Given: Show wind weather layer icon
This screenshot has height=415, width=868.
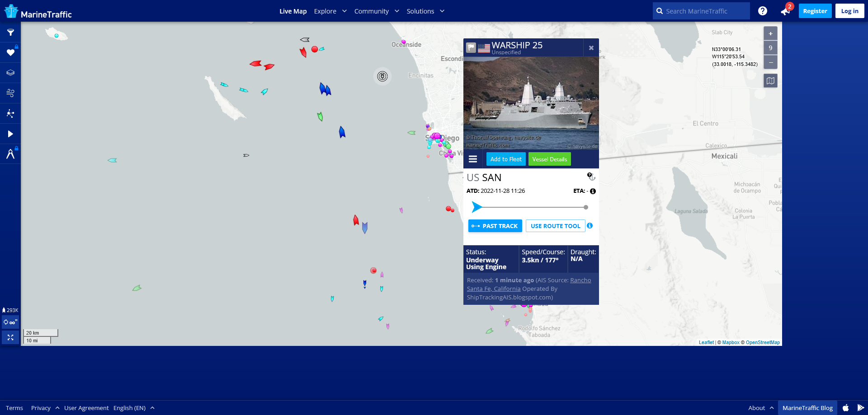Looking at the screenshot, I should 10,93.
